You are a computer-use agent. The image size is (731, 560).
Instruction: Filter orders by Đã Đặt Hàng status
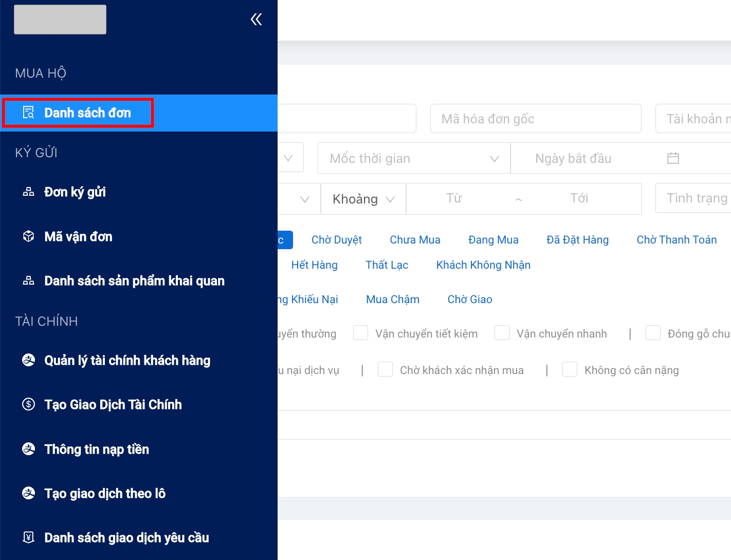pyautogui.click(x=577, y=240)
